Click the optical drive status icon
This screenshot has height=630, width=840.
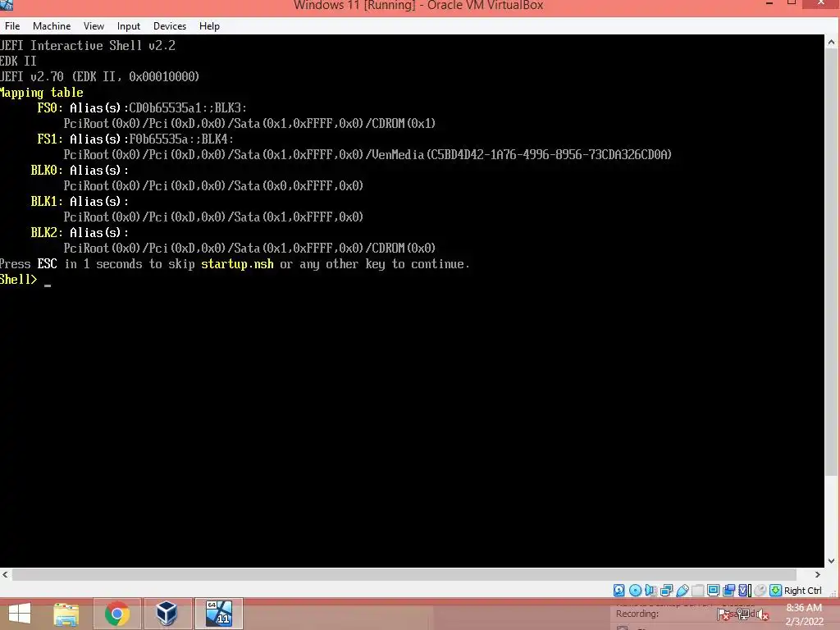[635, 591]
